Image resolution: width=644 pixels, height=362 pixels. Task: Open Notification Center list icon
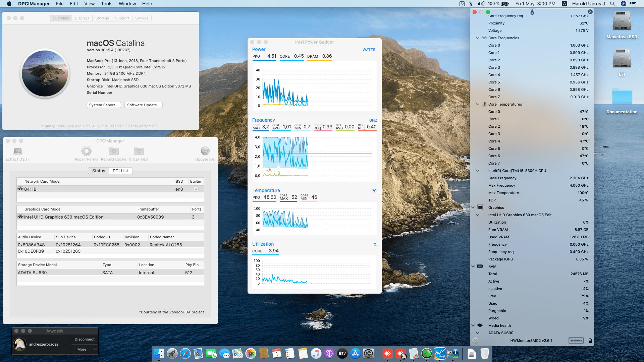[x=633, y=4]
